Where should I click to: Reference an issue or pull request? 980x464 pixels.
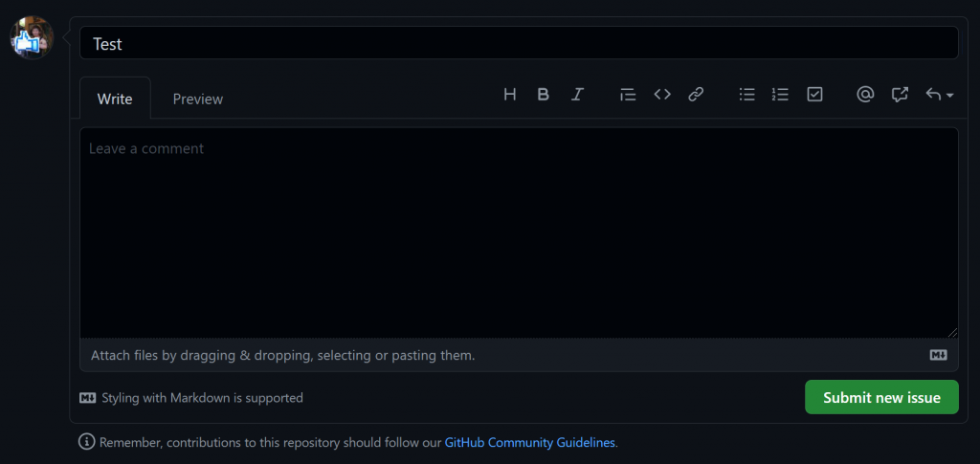[x=900, y=94]
